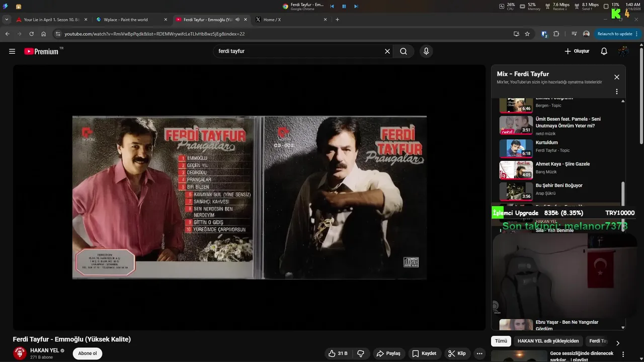Image resolution: width=644 pixels, height=362 pixels.
Task: Run the search with the magnifier button
Action: tap(404, 51)
